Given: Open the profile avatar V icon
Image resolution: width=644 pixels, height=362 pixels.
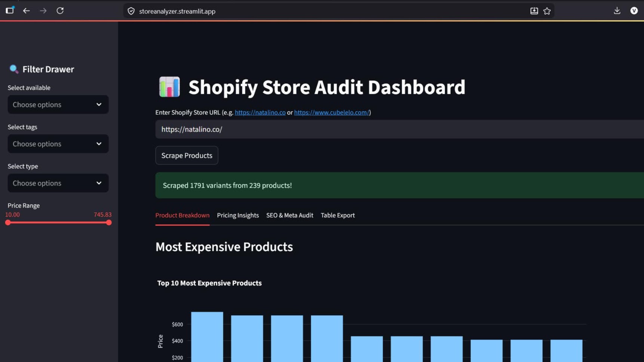Looking at the screenshot, I should pyautogui.click(x=634, y=11).
